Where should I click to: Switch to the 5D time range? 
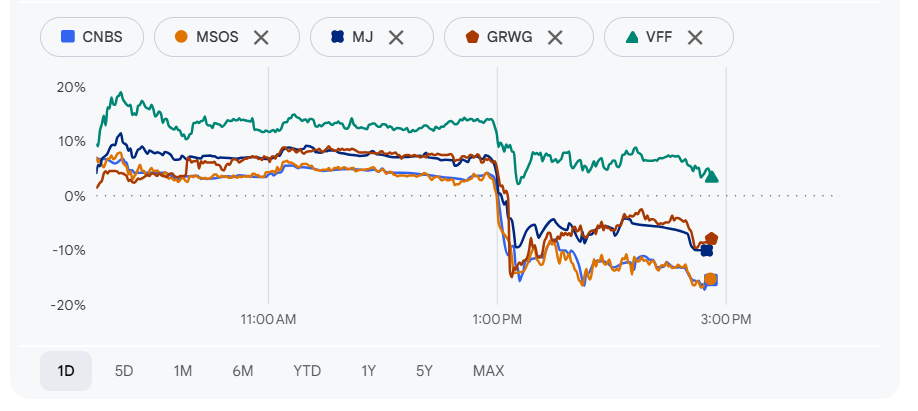124,371
